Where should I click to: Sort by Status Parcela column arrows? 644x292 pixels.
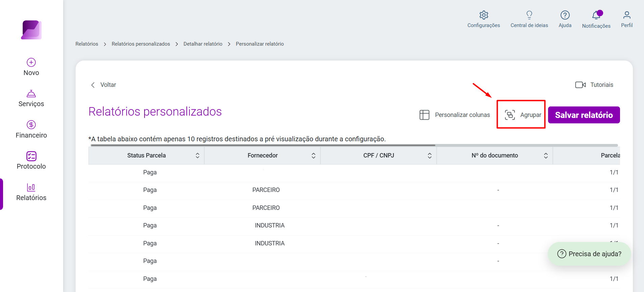tap(198, 155)
